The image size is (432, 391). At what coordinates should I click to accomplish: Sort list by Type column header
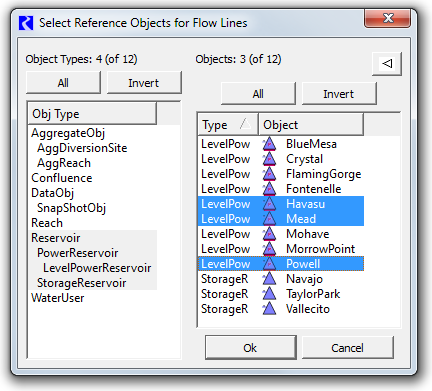228,125
